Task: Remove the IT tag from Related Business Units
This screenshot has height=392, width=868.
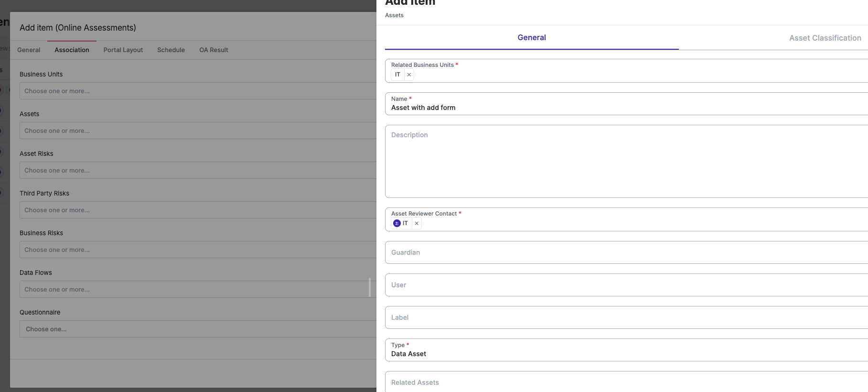Action: pos(409,75)
